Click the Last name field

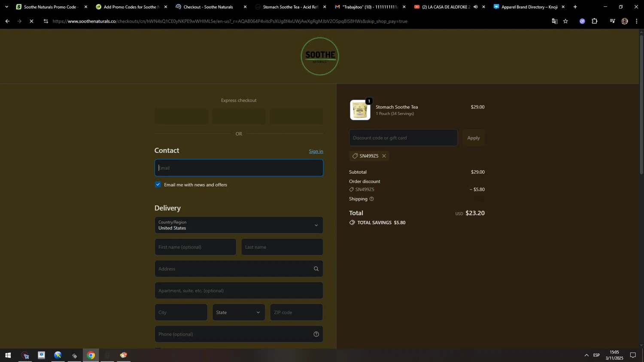click(x=282, y=247)
